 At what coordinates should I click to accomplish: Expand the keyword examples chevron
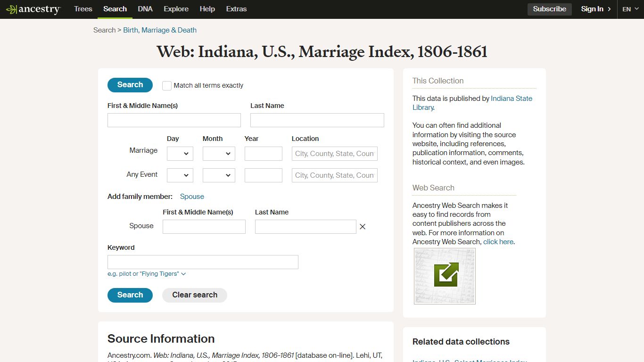click(x=183, y=274)
